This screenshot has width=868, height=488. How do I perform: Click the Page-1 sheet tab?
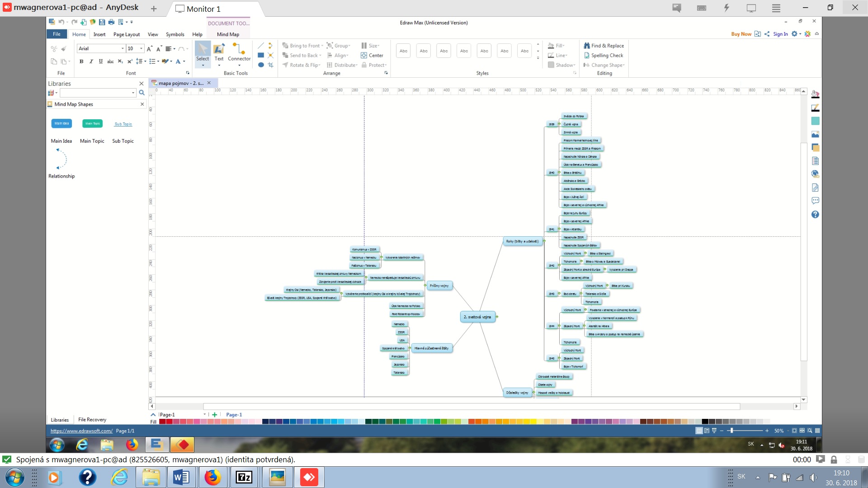click(234, 415)
